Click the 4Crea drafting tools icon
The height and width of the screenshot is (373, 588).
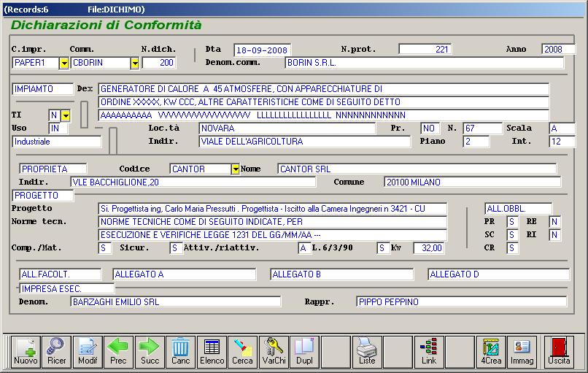pyautogui.click(x=491, y=352)
